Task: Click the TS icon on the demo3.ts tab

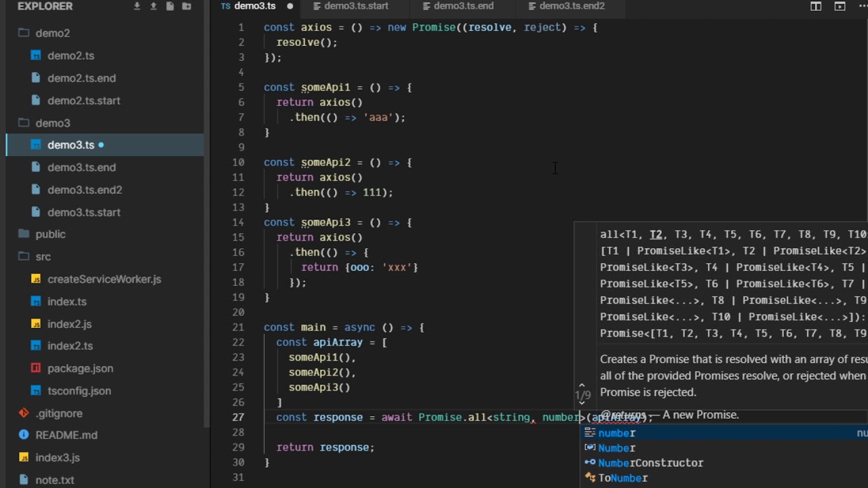Action: 226,6
